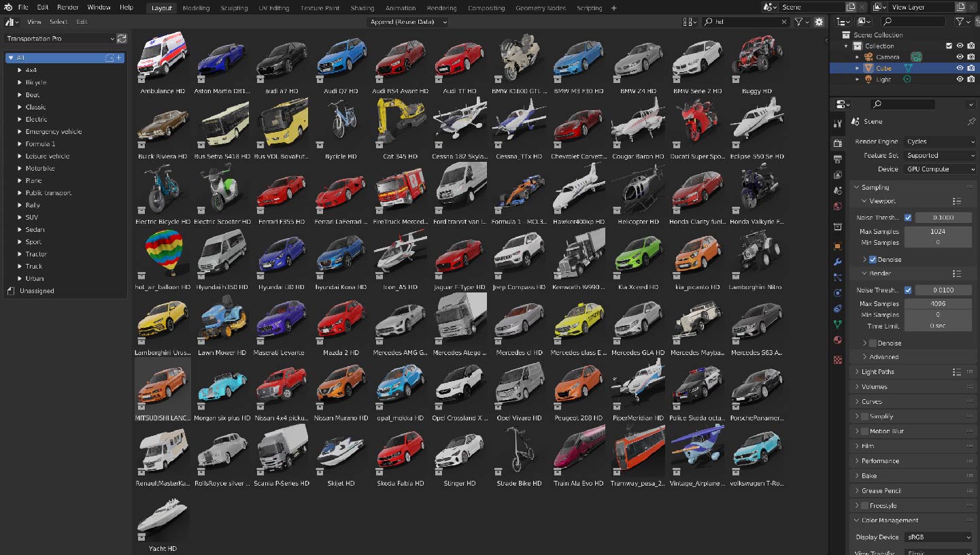Add a new catalog next to All

pos(119,58)
